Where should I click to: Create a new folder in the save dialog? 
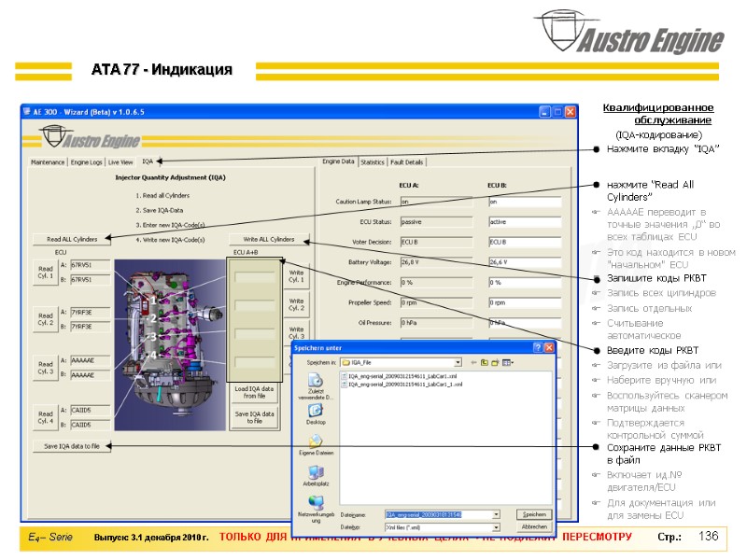pos(495,362)
